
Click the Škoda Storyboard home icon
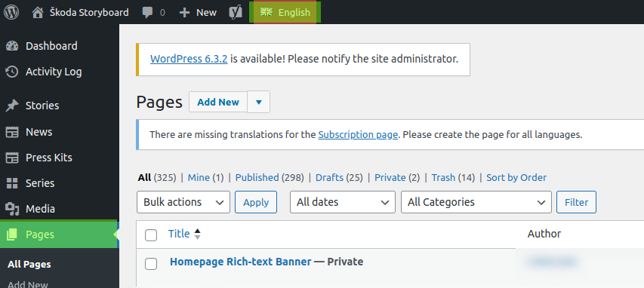[x=38, y=13]
